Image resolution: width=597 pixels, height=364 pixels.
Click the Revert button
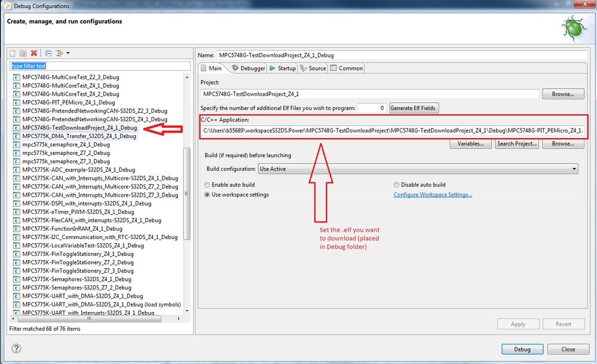(564, 324)
